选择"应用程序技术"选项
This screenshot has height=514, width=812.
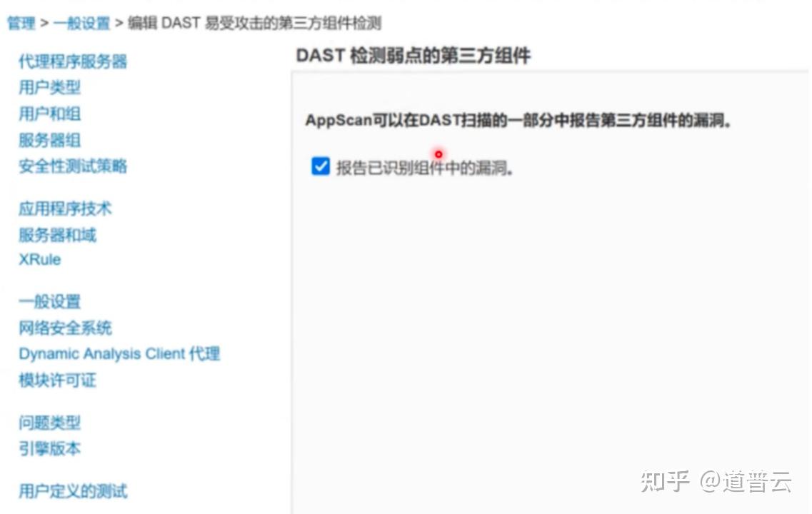[x=64, y=208]
